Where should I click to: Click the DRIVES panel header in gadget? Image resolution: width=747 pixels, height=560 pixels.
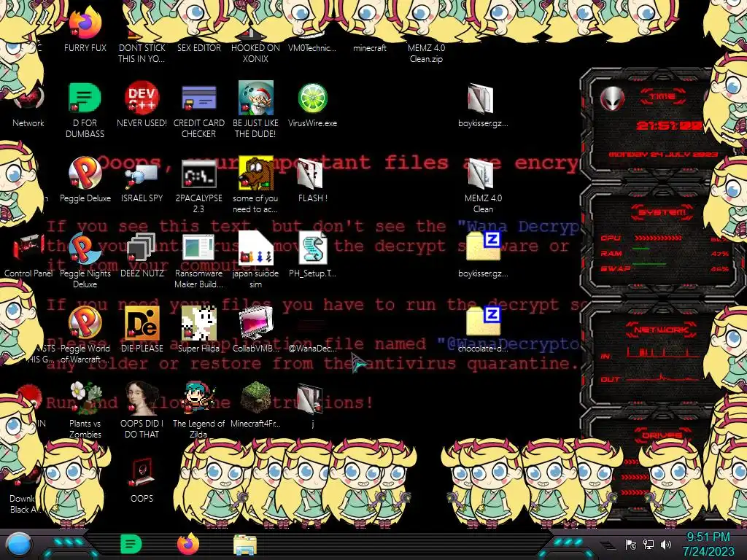(x=661, y=435)
